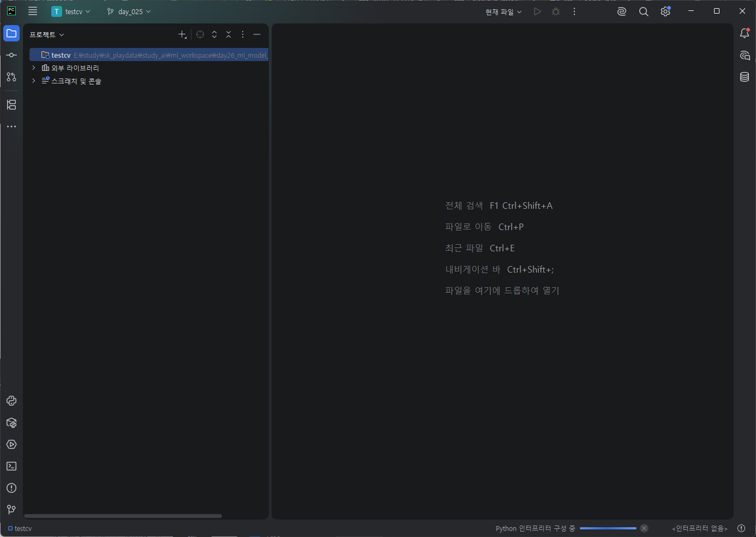Click the testcv breadcrumb in status bar
This screenshot has width=756, height=537.
[20, 528]
